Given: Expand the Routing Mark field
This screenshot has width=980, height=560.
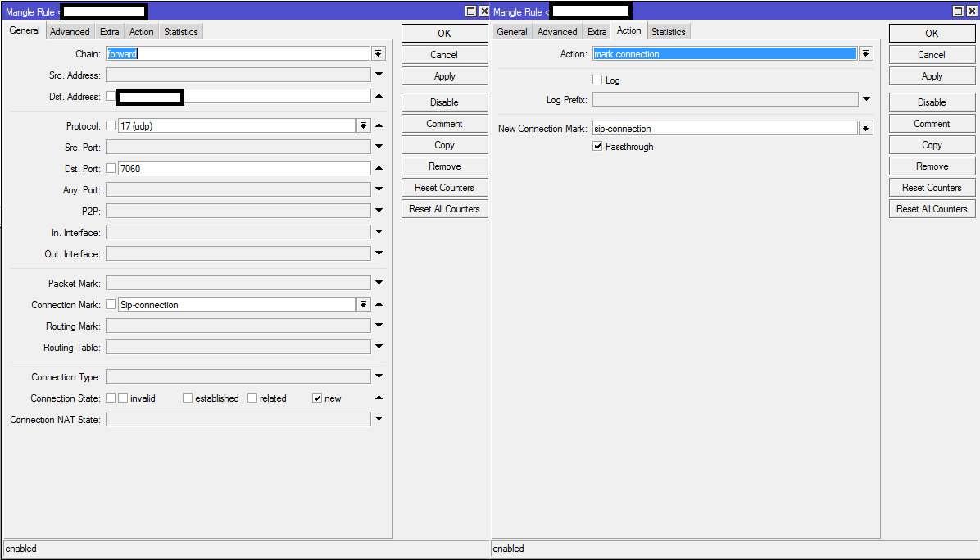Looking at the screenshot, I should point(379,326).
